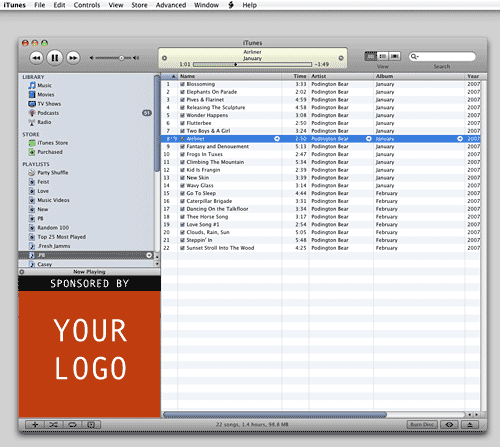Create a new playlist with plus button
This screenshot has height=447, width=500.
35,425
